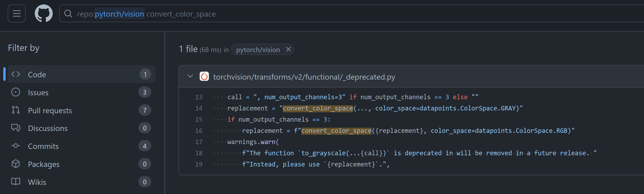Click the Pull requests branch icon
Image resolution: width=644 pixels, height=194 pixels.
[x=16, y=110]
